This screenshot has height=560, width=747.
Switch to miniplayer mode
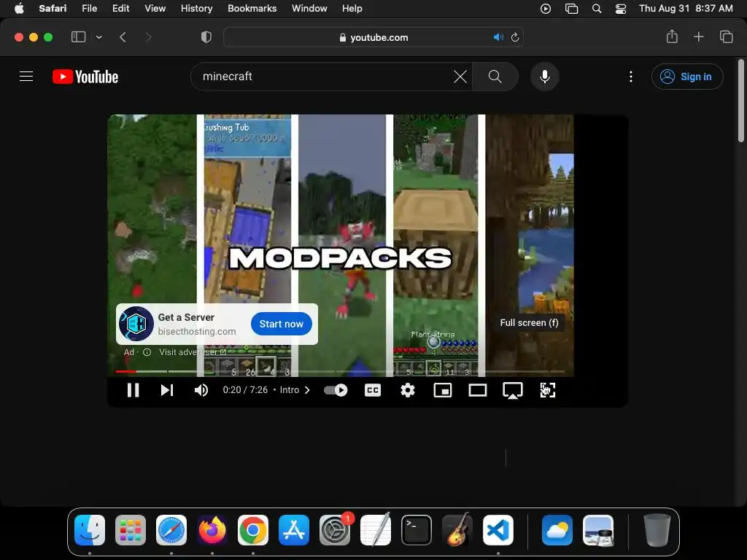point(443,390)
